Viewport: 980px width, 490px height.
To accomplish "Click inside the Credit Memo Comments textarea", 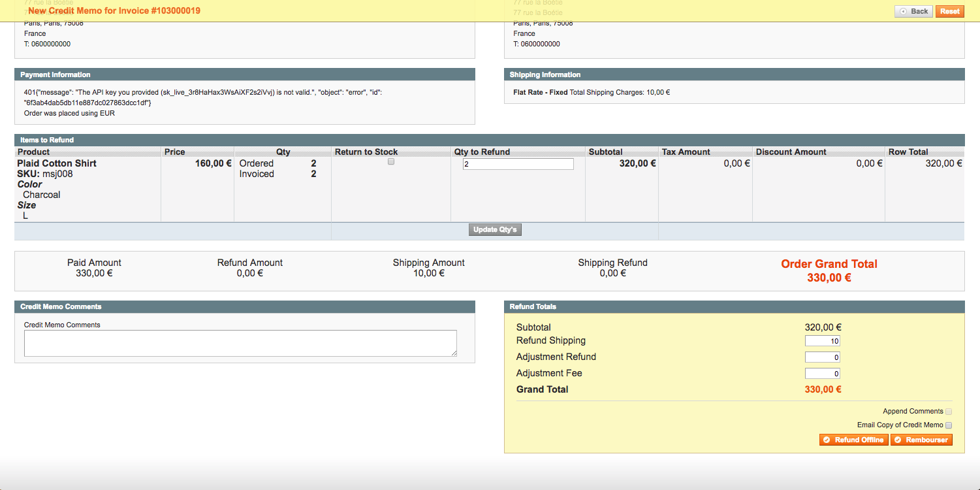I will [x=240, y=342].
